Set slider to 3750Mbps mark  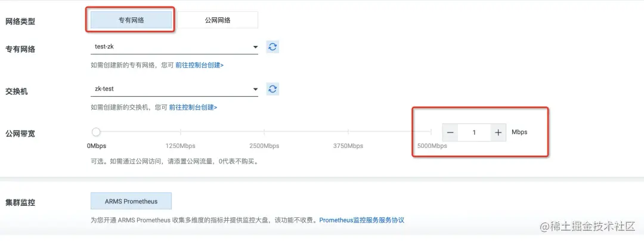(348, 132)
